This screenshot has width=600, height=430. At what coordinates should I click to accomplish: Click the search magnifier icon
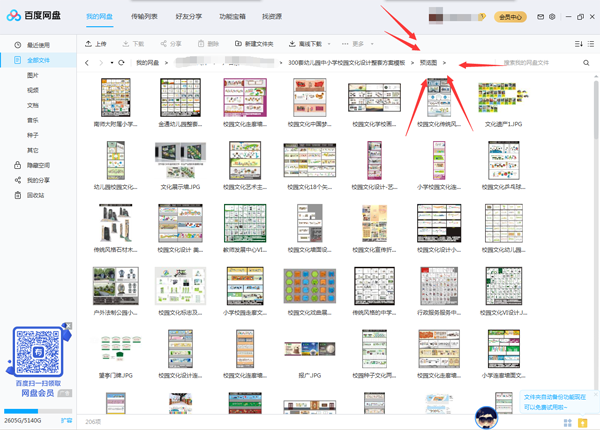click(586, 63)
